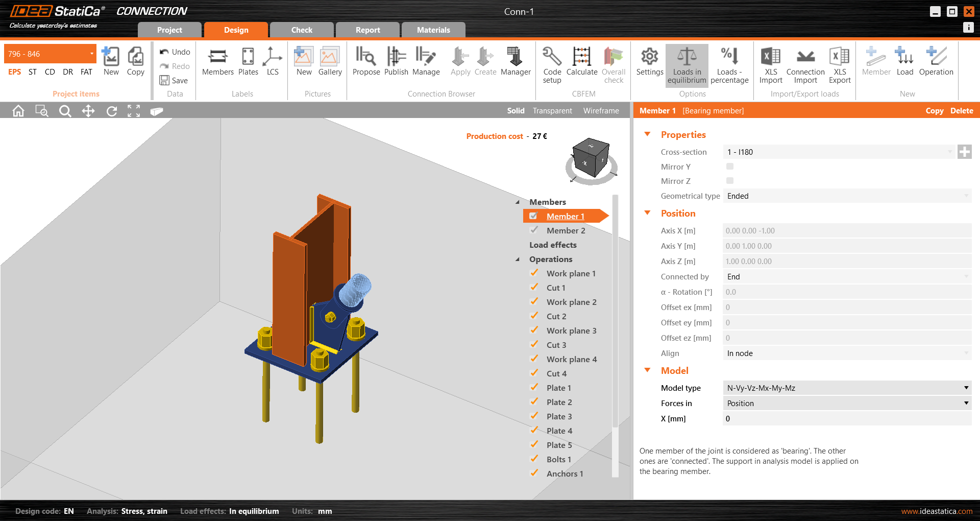Add a new Operation from the New group
The width and height of the screenshot is (980, 521).
936,61
